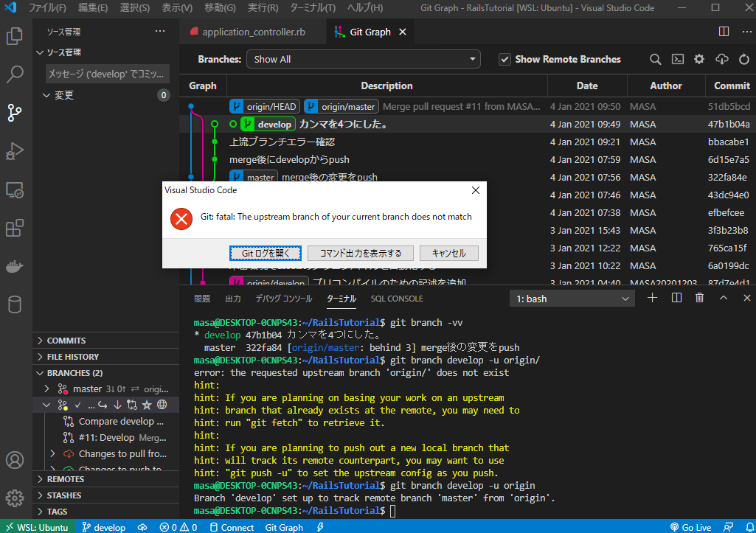Open the Remote Explorer view
756x533 pixels.
coord(15,190)
